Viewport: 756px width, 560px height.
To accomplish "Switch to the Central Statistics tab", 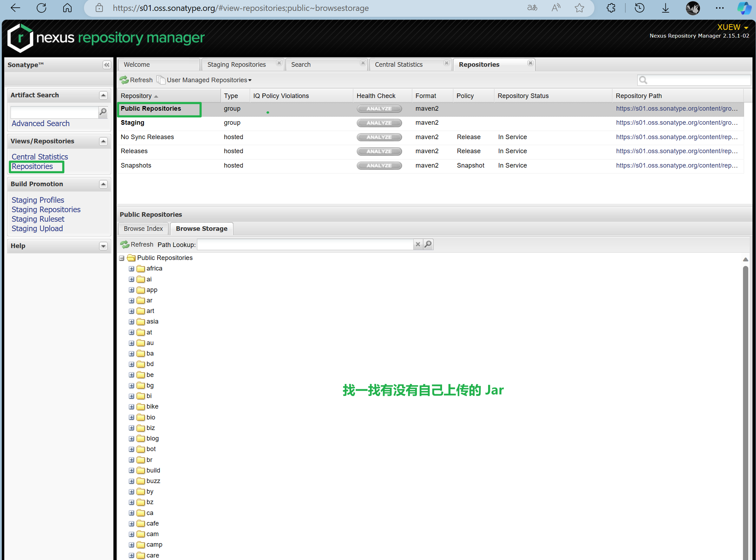I will (399, 65).
